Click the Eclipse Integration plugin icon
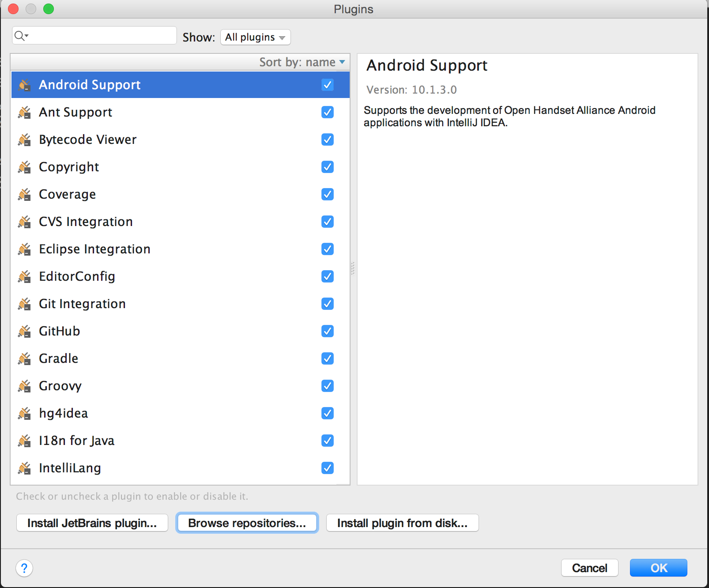Viewport: 709px width, 588px height. pyautogui.click(x=24, y=249)
